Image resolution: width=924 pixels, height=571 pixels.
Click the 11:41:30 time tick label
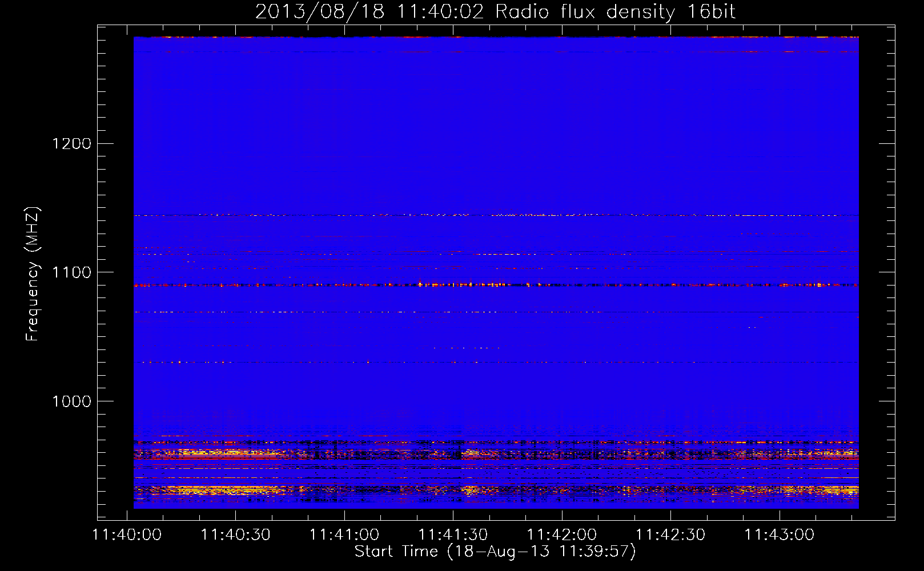point(453,534)
